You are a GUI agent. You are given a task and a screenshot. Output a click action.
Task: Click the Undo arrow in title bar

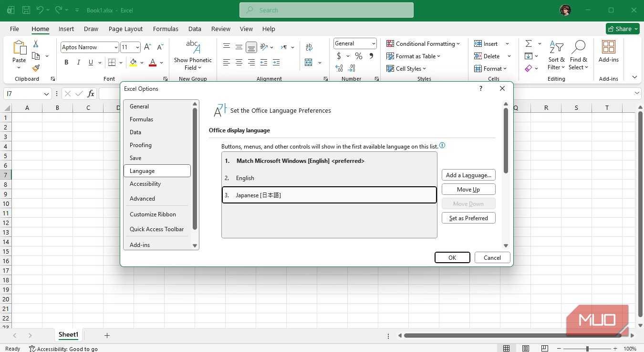(x=40, y=10)
